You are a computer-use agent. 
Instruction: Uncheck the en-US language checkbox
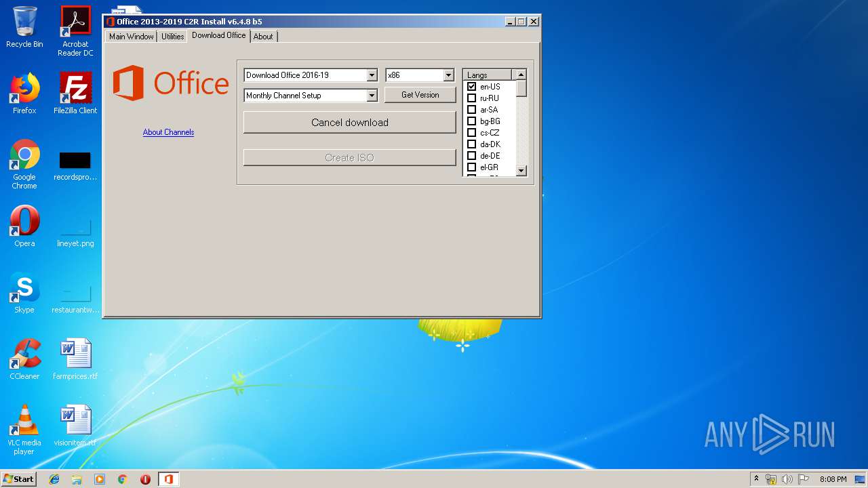coord(472,87)
